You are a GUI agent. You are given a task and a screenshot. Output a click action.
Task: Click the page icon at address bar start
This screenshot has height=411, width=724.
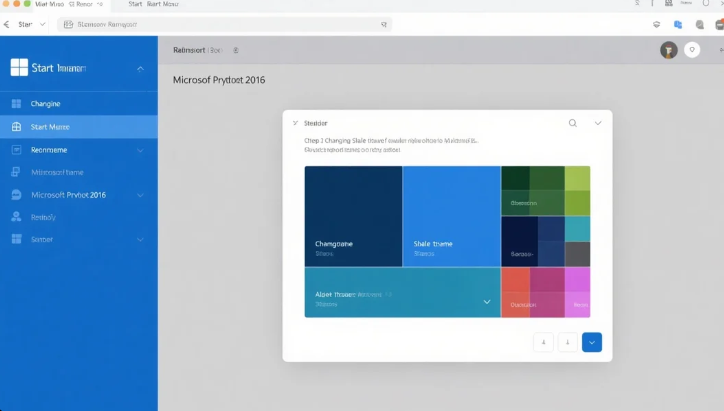(68, 24)
